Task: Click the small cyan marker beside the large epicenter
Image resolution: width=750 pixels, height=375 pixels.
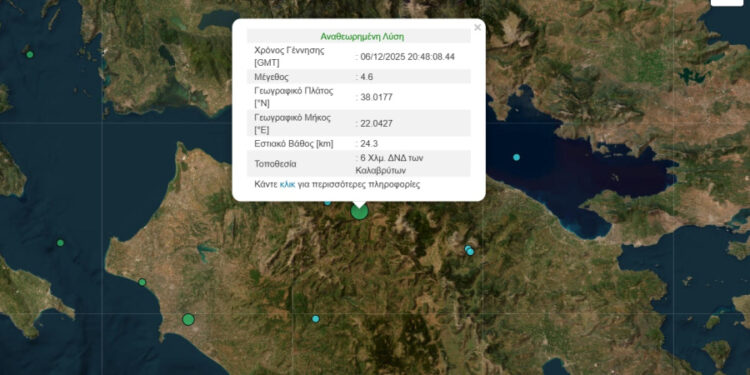Action: pyautogui.click(x=327, y=202)
